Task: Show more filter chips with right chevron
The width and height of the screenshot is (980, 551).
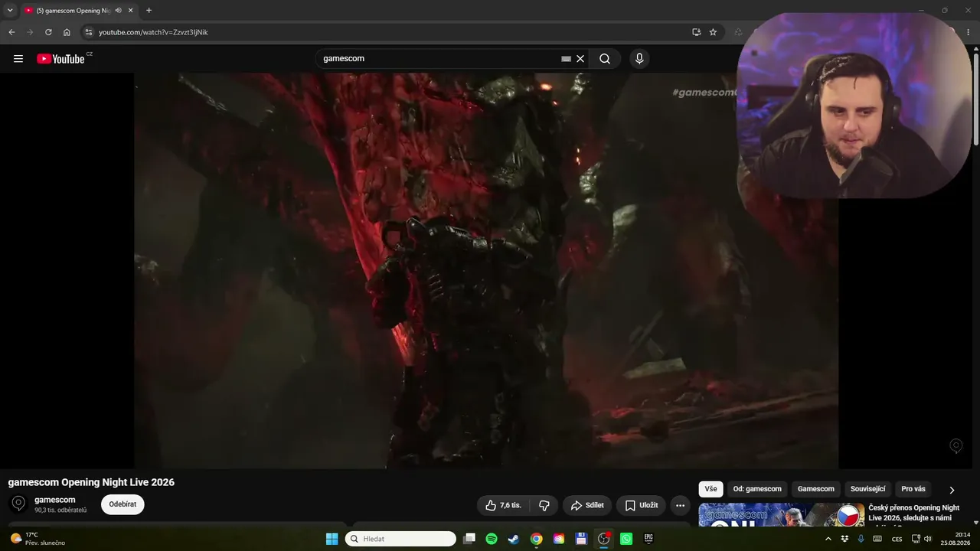Action: (x=952, y=490)
